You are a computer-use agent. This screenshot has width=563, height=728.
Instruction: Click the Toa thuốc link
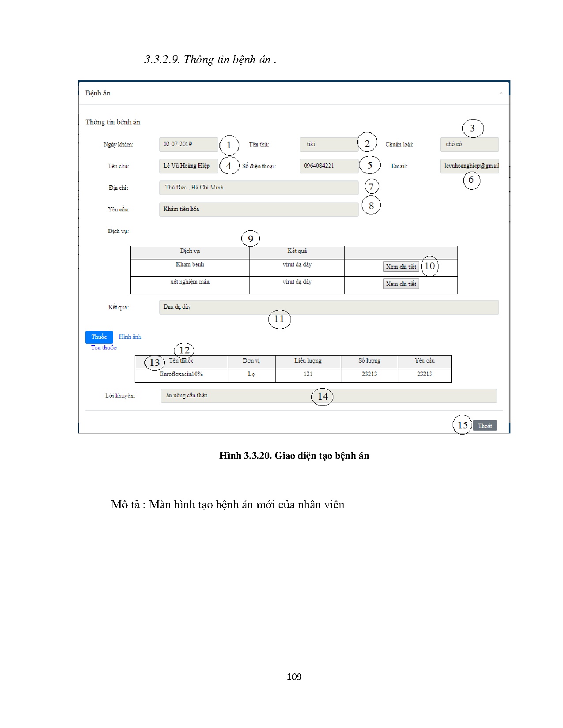(x=104, y=348)
